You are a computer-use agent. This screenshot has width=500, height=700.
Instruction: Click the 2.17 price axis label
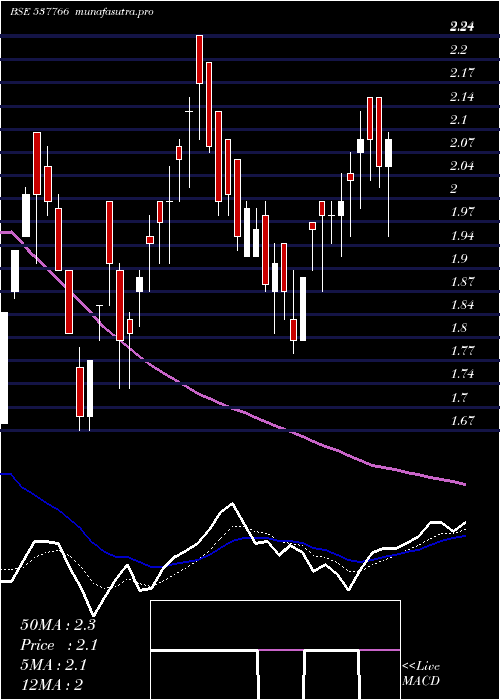click(462, 73)
